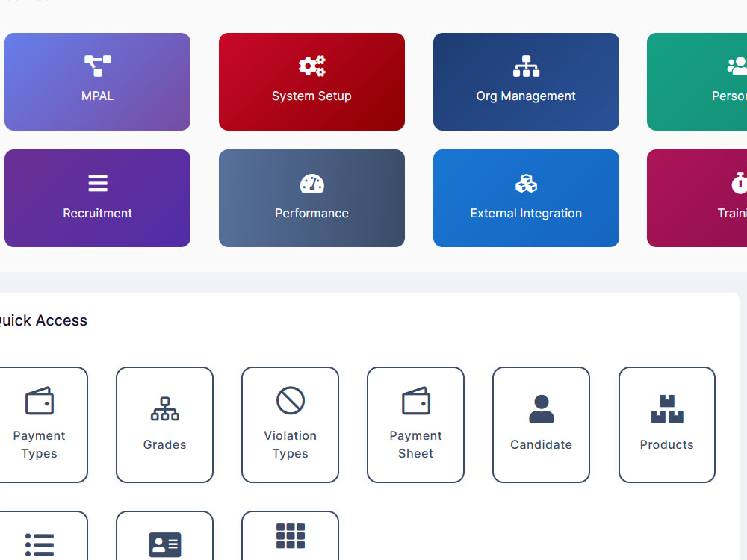This screenshot has height=560, width=747.
Task: Select the Products label text
Action: [667, 444]
